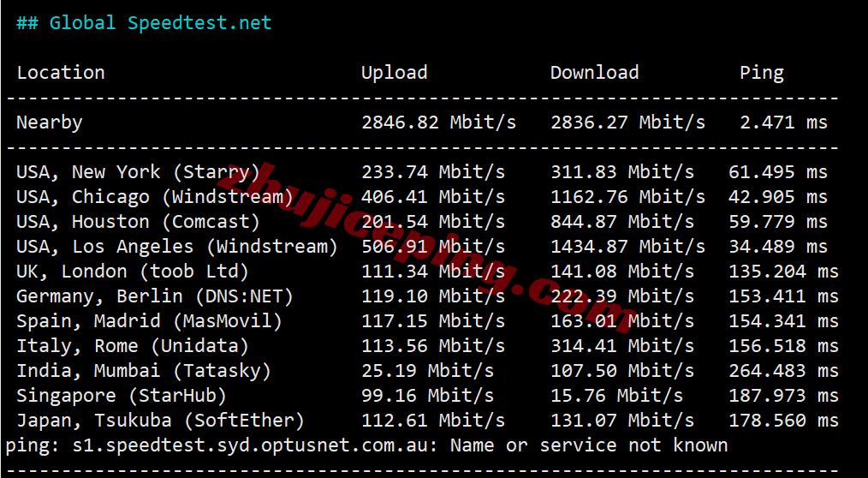Click London ping '135.204 ms'
The width and height of the screenshot is (868, 478).
(784, 272)
